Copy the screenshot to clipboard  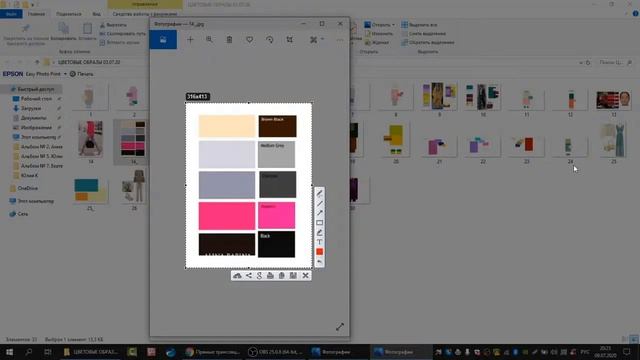tap(282, 276)
